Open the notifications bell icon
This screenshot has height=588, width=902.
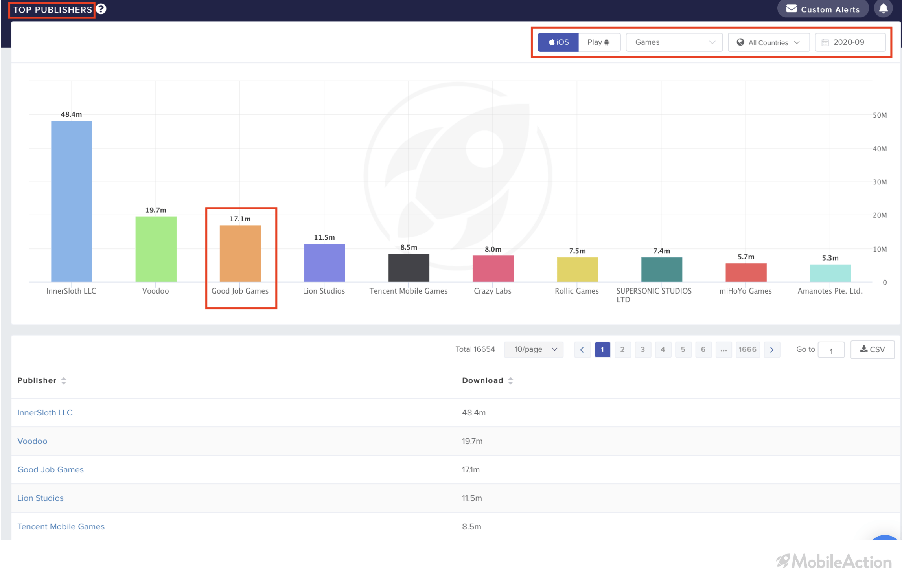[883, 9]
